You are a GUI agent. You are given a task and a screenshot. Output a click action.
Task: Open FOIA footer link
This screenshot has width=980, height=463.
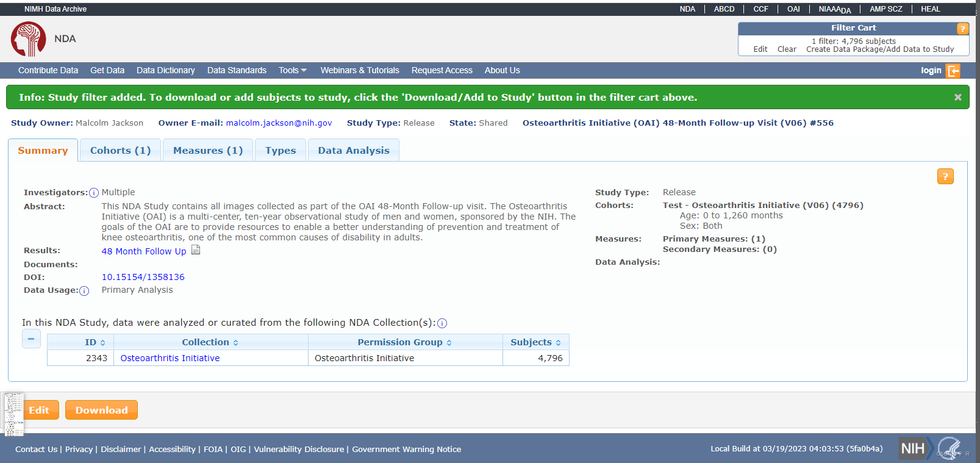click(213, 449)
